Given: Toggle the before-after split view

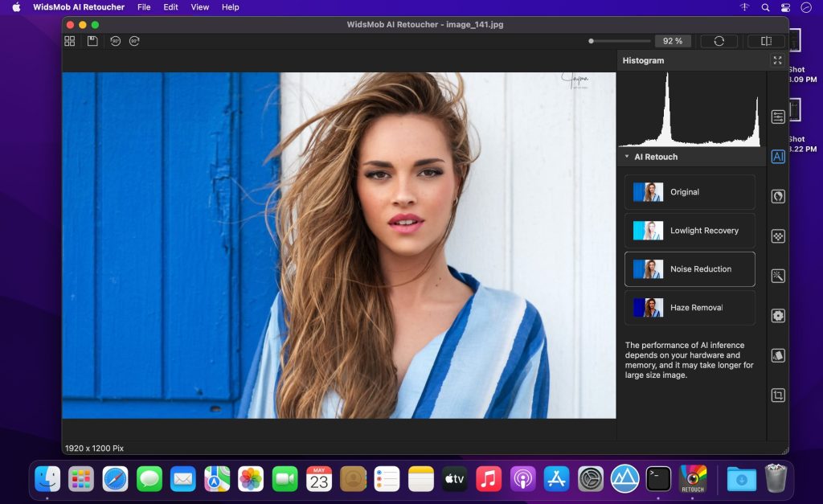Looking at the screenshot, I should pyautogui.click(x=765, y=40).
